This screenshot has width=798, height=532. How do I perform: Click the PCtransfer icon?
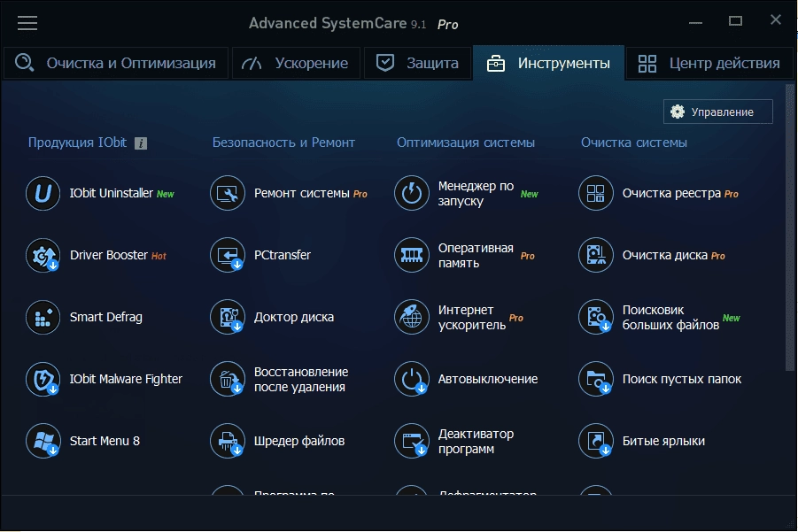click(x=228, y=255)
